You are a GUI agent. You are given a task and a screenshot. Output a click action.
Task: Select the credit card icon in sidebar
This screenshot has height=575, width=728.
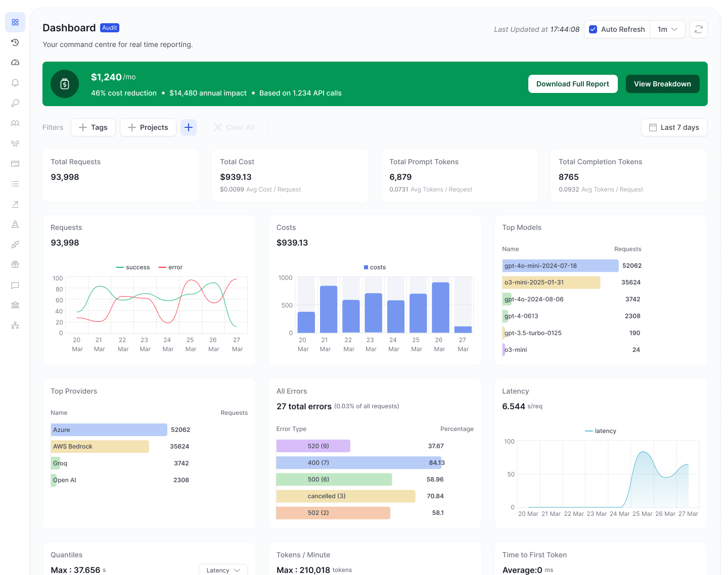(x=15, y=164)
